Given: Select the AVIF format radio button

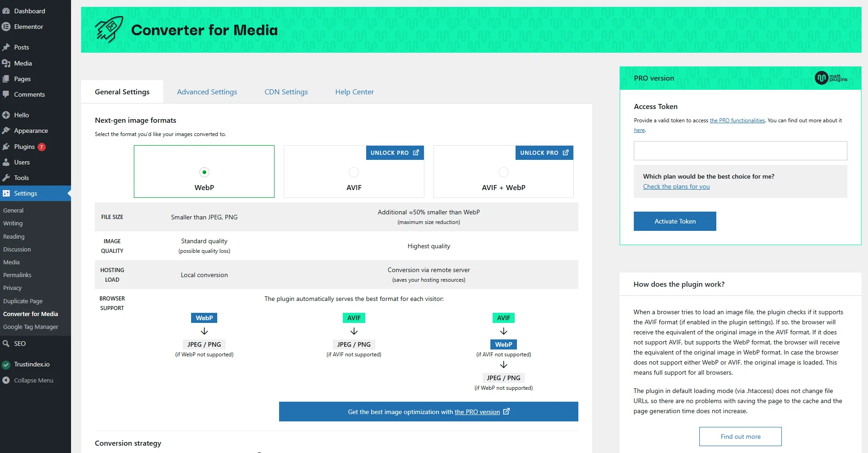Looking at the screenshot, I should tap(354, 172).
